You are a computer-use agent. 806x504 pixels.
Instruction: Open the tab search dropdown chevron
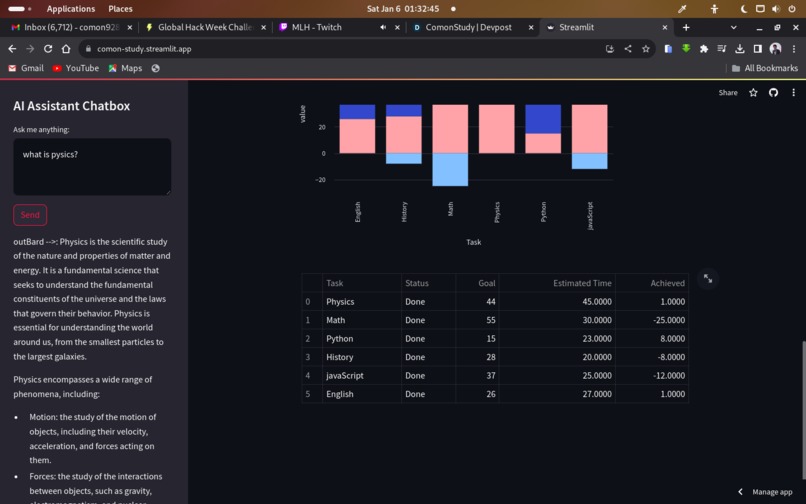[x=734, y=27]
